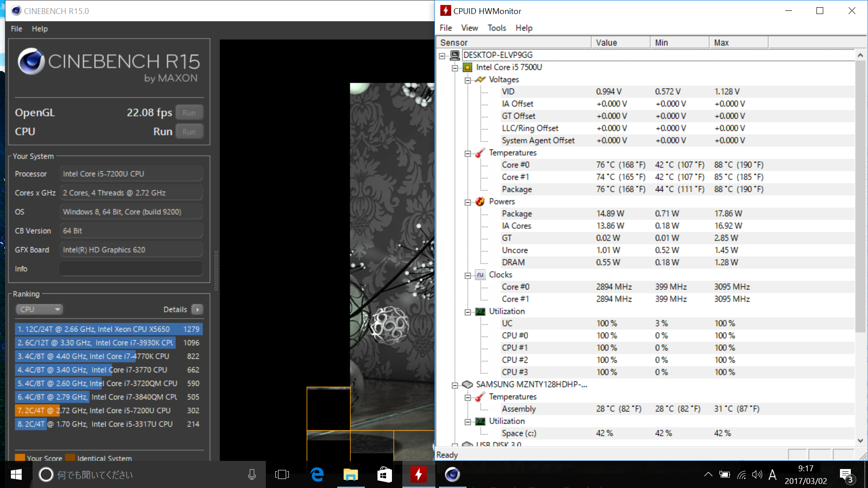Click the SAMSUNG drive icon in sensor tree

coord(467,385)
